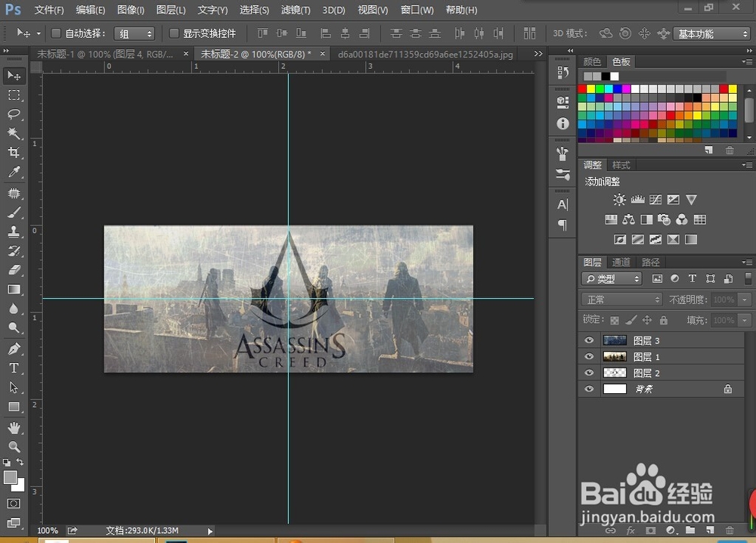Toggle lock all padlock in 锁定 row
756x543 pixels.
(664, 320)
